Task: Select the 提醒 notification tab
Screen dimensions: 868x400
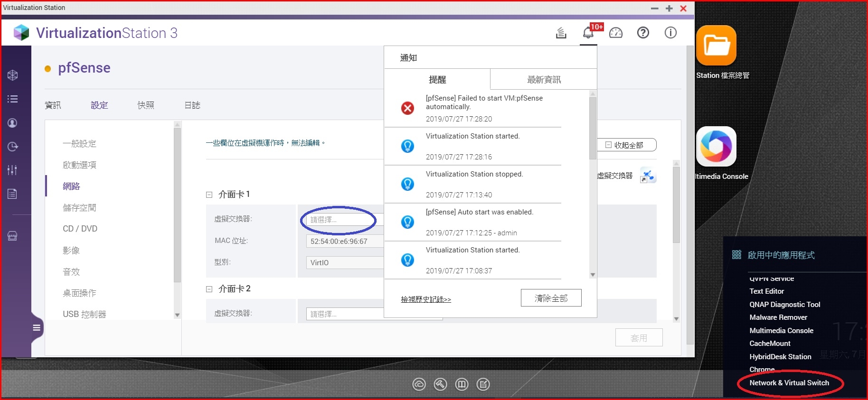Action: pos(437,79)
